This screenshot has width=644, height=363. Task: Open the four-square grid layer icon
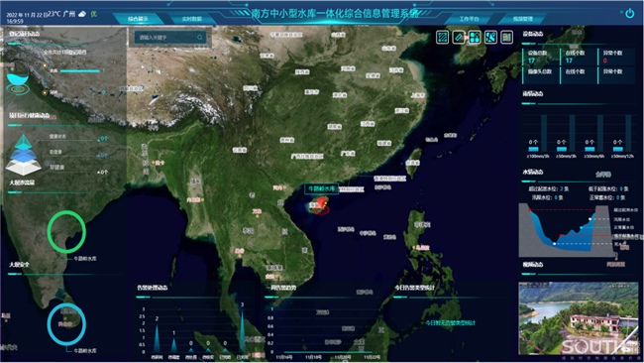(x=475, y=38)
